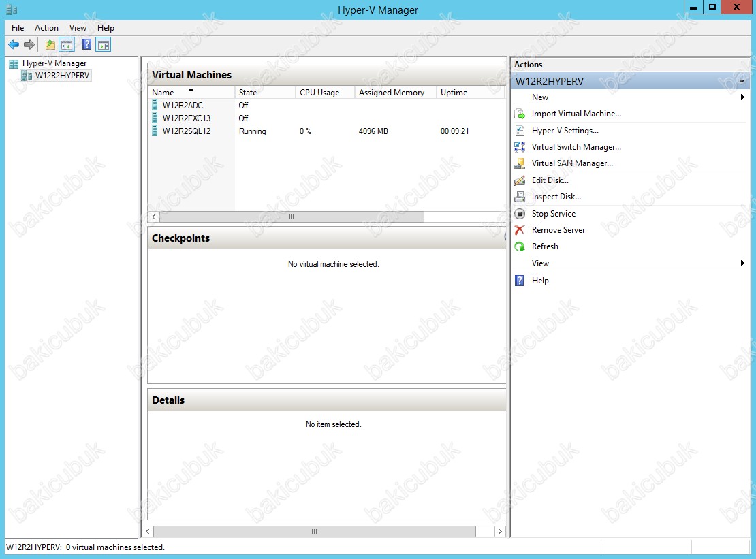
Task: Click the W12R2SQL12 virtual machine icon
Action: tap(155, 131)
